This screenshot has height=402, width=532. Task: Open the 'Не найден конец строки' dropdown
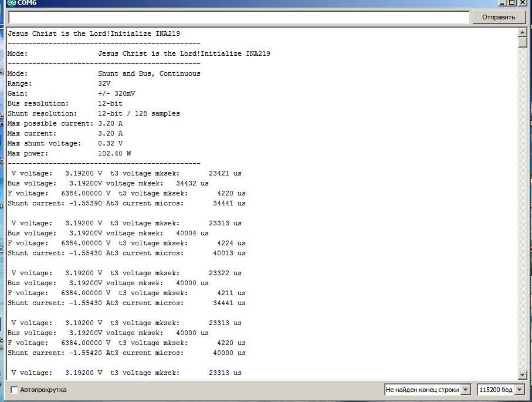(422, 390)
